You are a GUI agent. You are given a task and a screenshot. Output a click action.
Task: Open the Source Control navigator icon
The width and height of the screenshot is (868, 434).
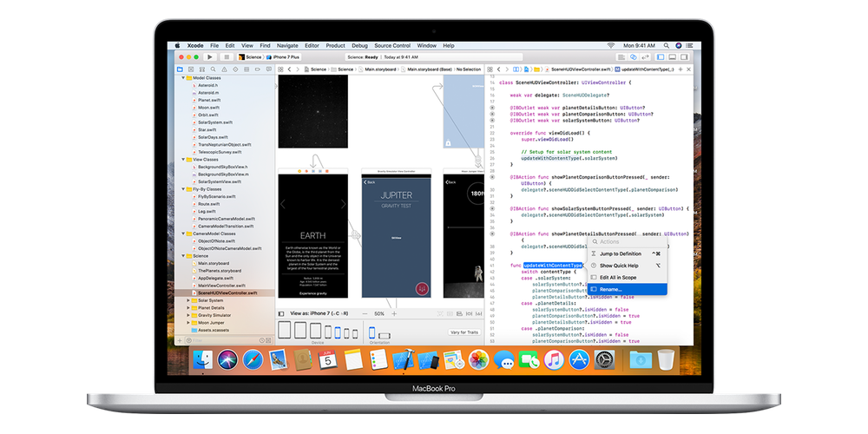click(191, 69)
